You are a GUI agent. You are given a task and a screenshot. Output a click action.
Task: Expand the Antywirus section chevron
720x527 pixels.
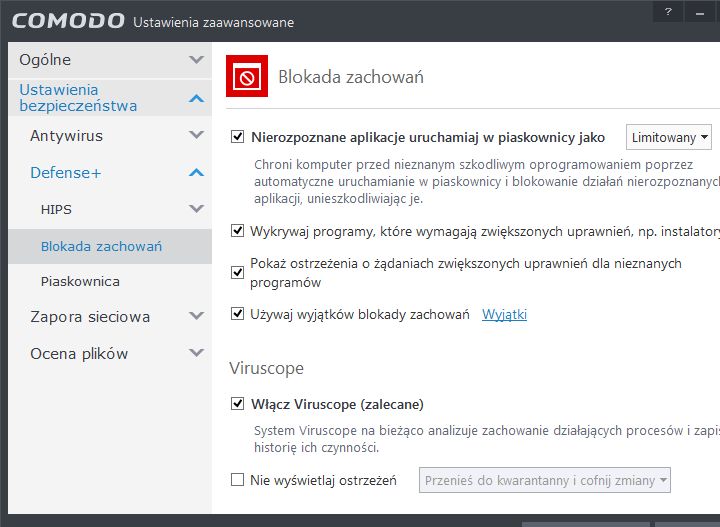click(196, 136)
